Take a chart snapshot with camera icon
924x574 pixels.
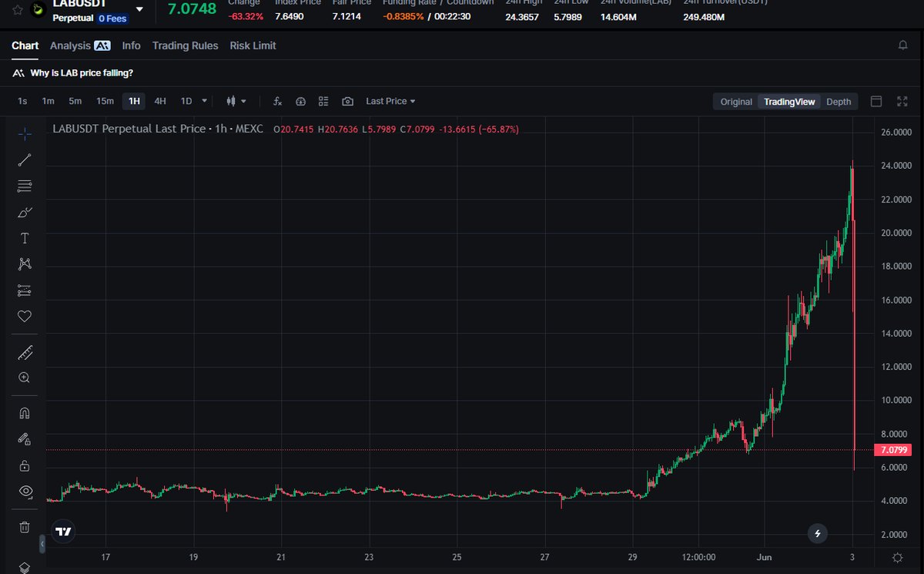click(x=348, y=101)
